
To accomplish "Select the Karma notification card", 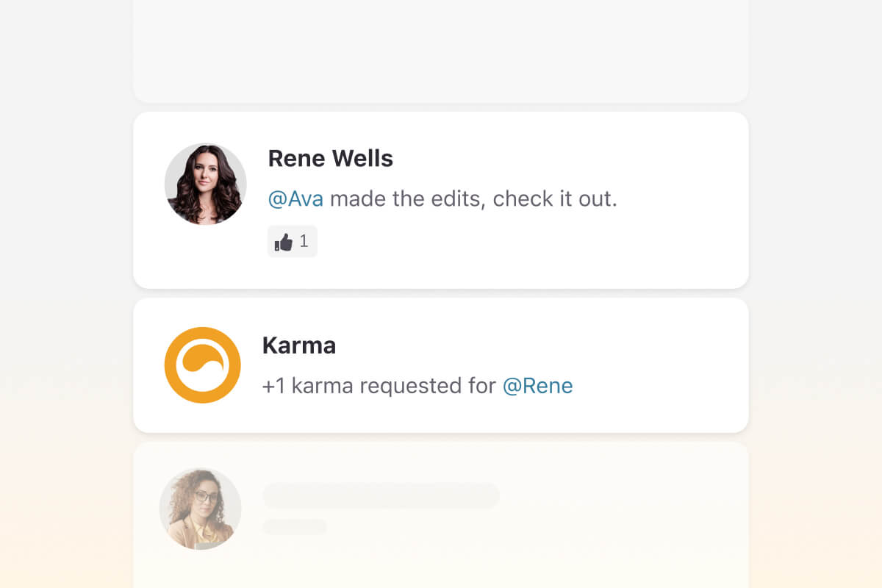I will pyautogui.click(x=441, y=365).
